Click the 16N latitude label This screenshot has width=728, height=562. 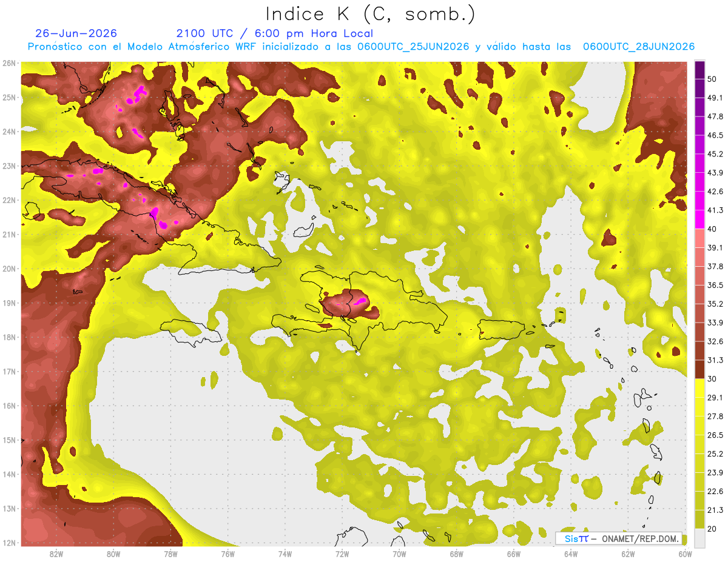point(9,406)
